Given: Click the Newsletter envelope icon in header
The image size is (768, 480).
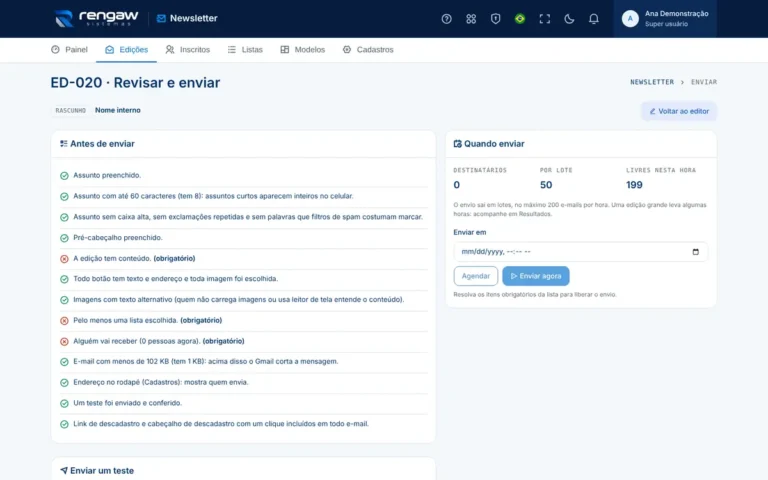Looking at the screenshot, I should click(161, 18).
